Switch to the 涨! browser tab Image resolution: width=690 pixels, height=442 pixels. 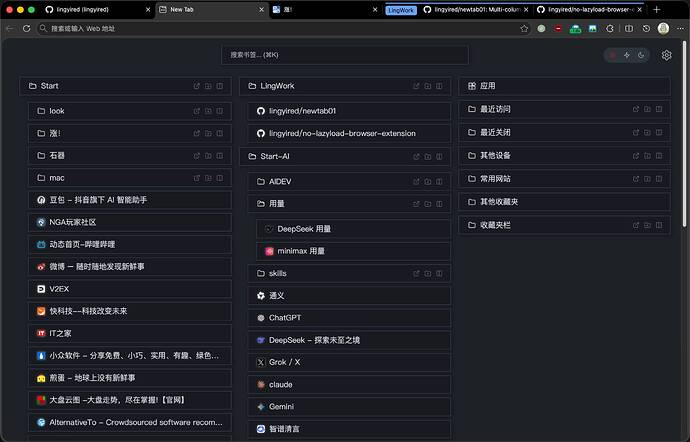(323, 9)
